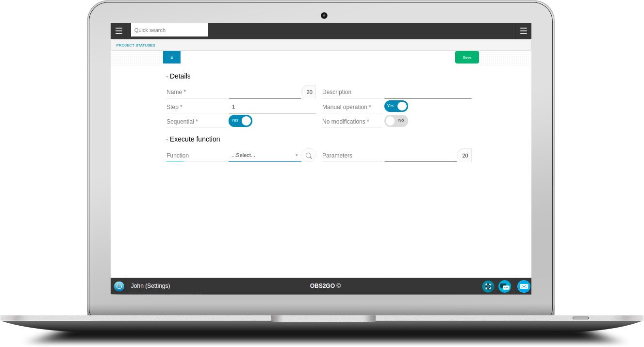Click the Name field 20 character counter

click(309, 92)
